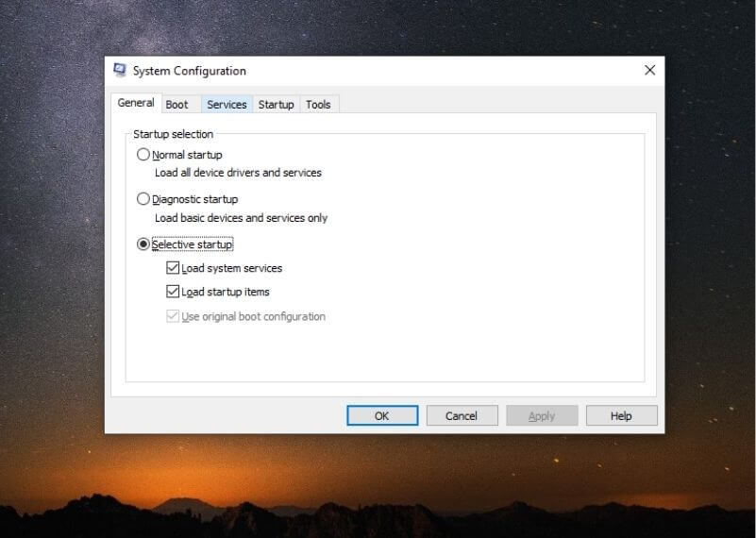Click the 'Load all device drivers and services' text
The width and height of the screenshot is (756, 538).
(238, 173)
